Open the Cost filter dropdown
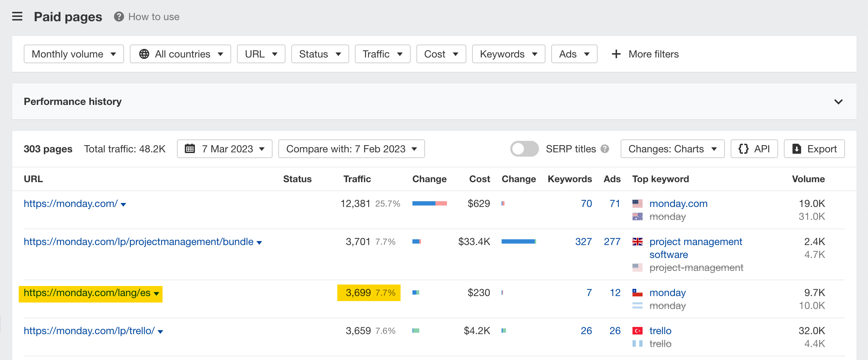 click(441, 54)
